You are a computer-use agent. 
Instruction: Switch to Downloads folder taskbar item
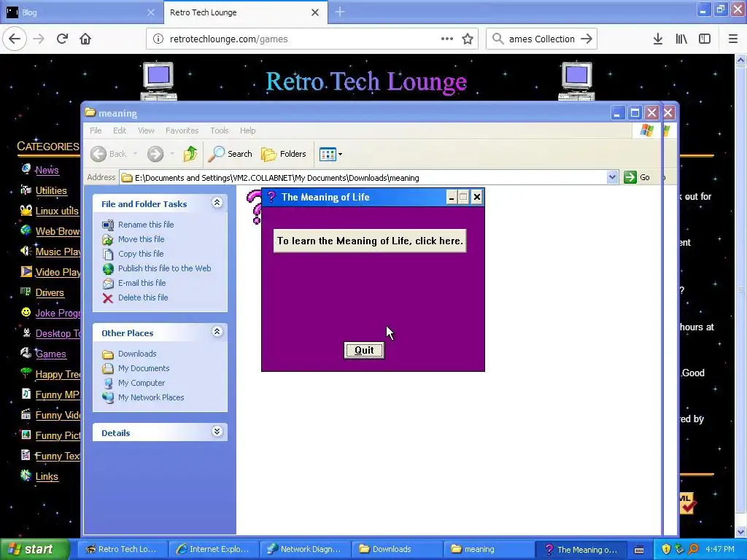(x=396, y=549)
